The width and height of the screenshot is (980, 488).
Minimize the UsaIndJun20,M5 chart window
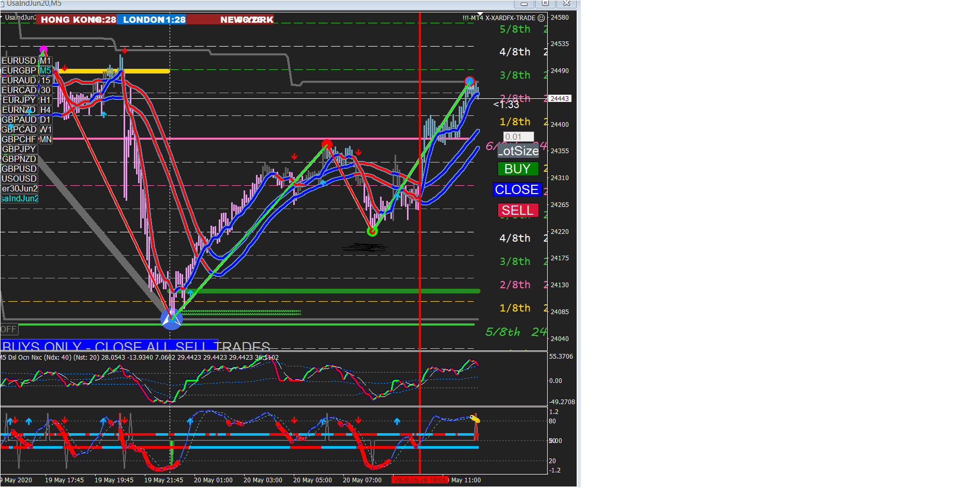point(524,4)
